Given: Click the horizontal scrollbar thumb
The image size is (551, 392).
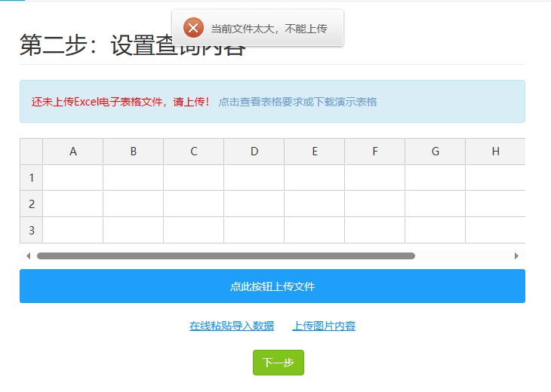Looking at the screenshot, I should [226, 256].
